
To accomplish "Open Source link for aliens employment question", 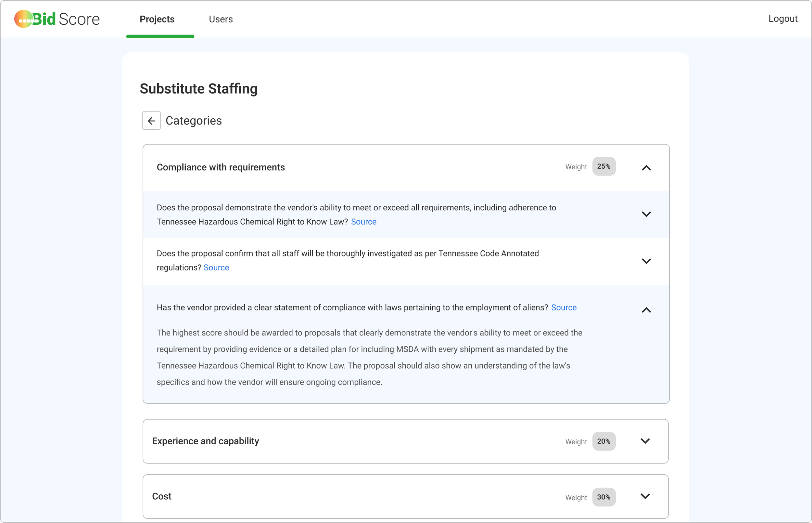I will coord(564,307).
